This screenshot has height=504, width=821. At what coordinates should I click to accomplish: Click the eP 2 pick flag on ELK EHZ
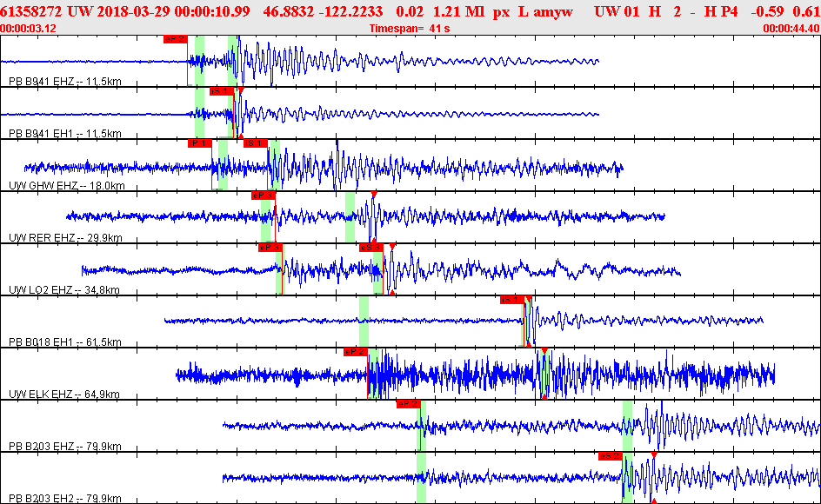pyautogui.click(x=356, y=352)
